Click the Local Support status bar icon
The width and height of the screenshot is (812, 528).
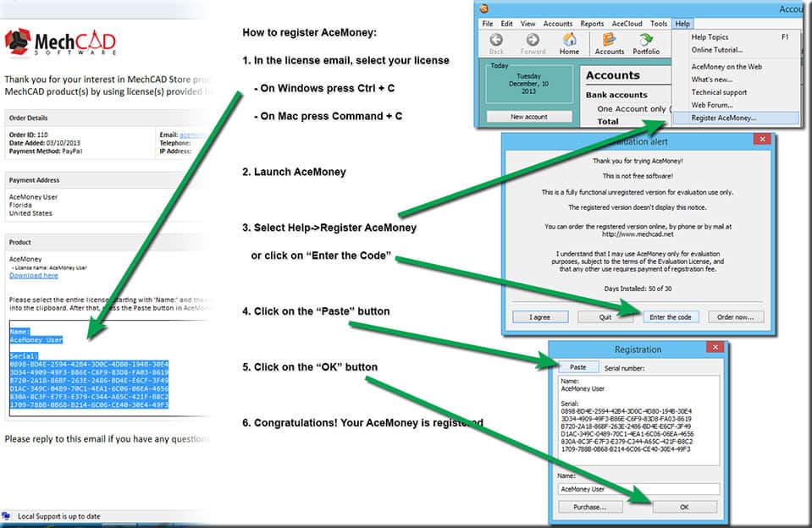6,516
